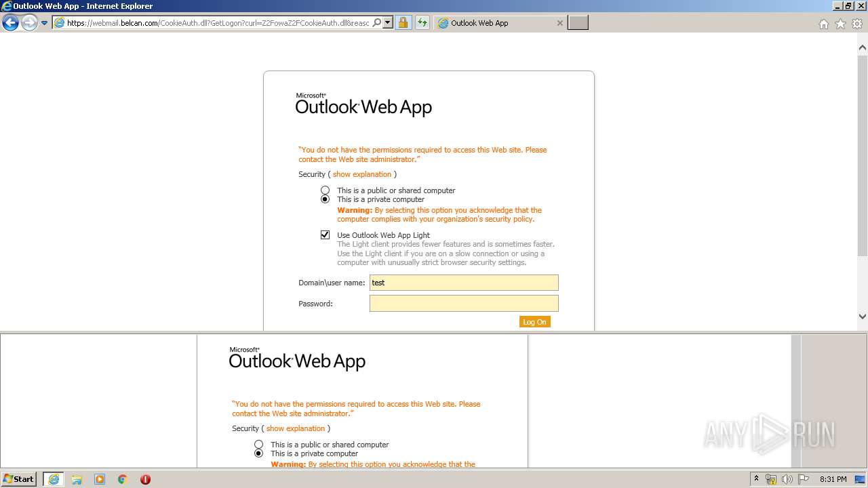Select private computer radio in lower pane
The image size is (868, 488).
point(259,453)
